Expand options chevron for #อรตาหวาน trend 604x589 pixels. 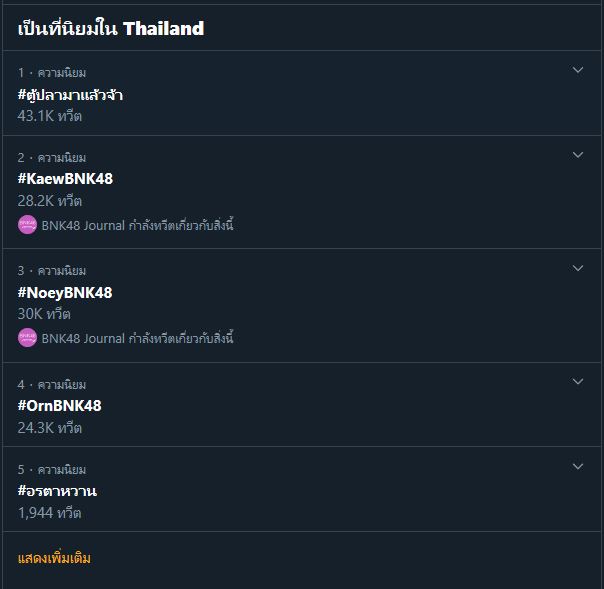click(577, 467)
